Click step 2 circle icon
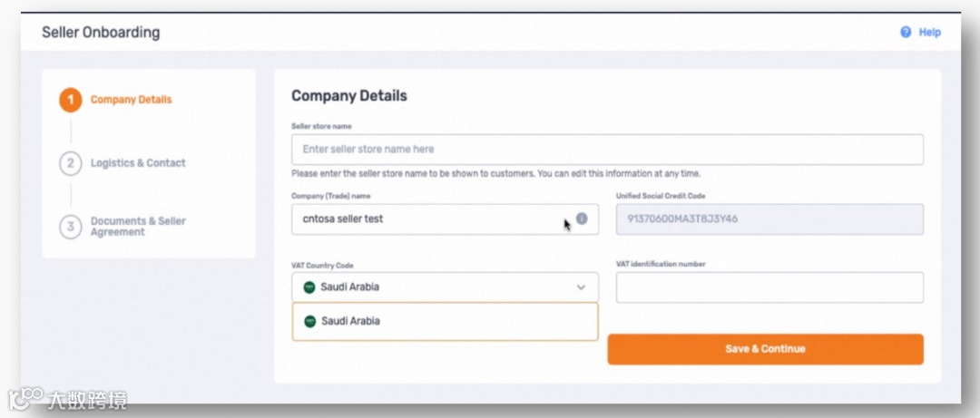 coord(70,163)
